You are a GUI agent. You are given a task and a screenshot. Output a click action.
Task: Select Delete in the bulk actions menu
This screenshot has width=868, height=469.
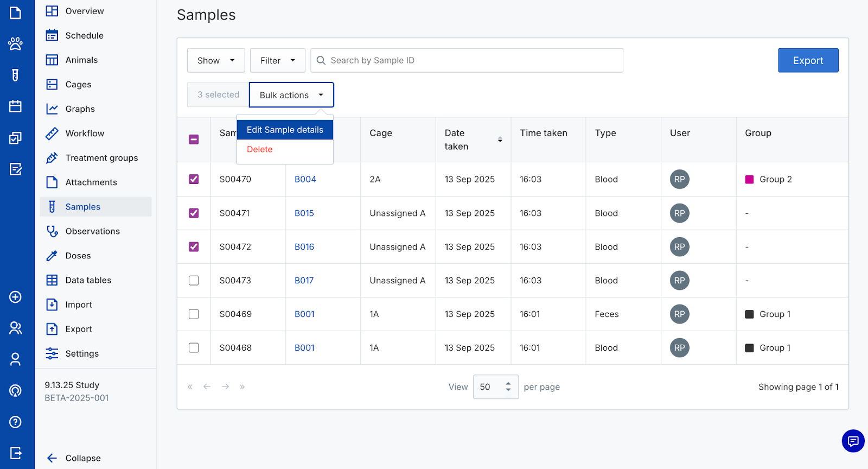[260, 149]
